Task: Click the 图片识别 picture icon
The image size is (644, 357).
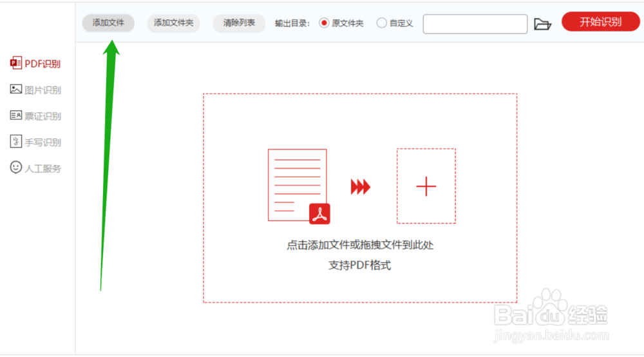Action: point(16,89)
